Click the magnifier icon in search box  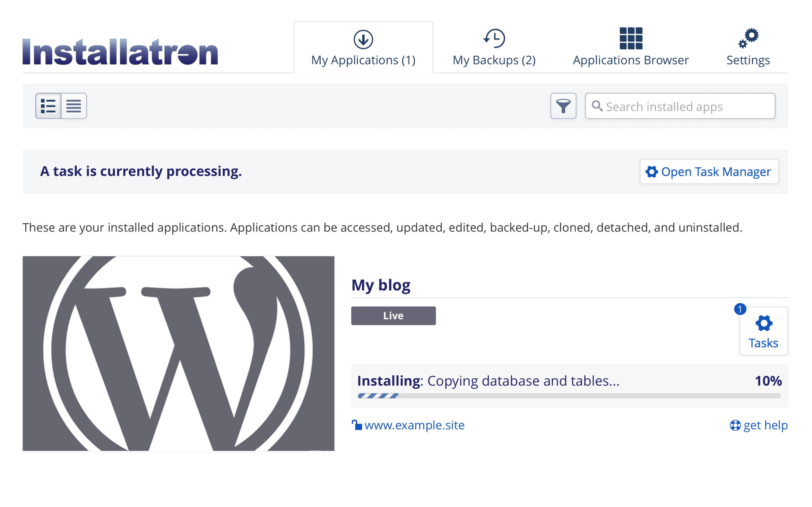click(x=597, y=106)
